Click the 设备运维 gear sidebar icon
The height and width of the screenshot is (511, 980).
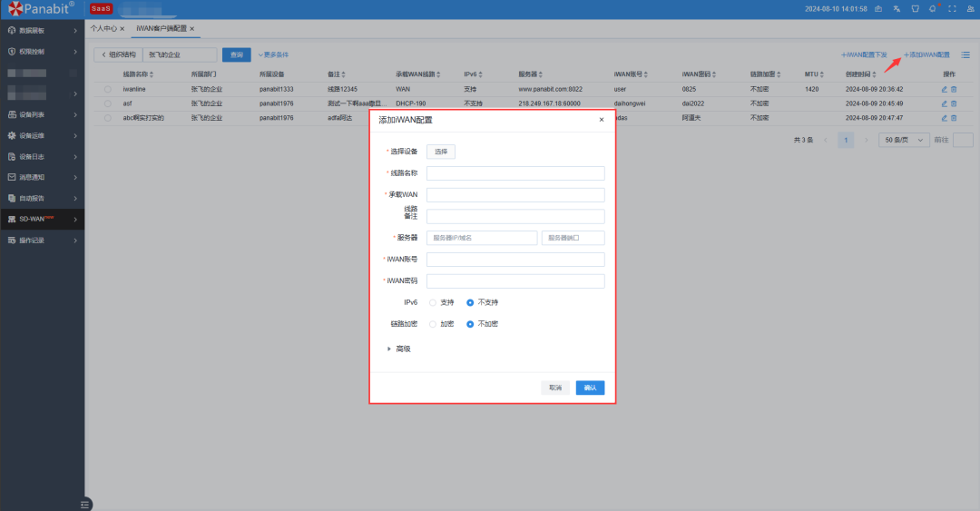click(x=11, y=136)
